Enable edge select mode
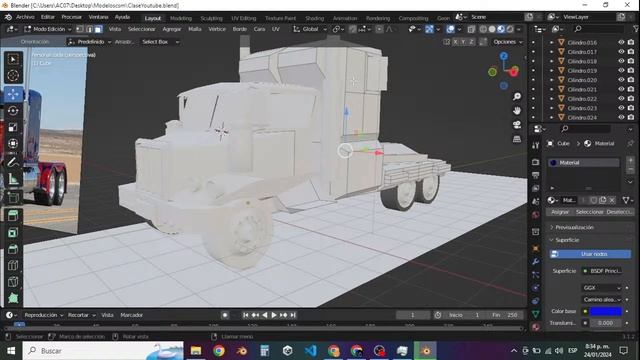Screen dimensions: 640x360 point(89,29)
